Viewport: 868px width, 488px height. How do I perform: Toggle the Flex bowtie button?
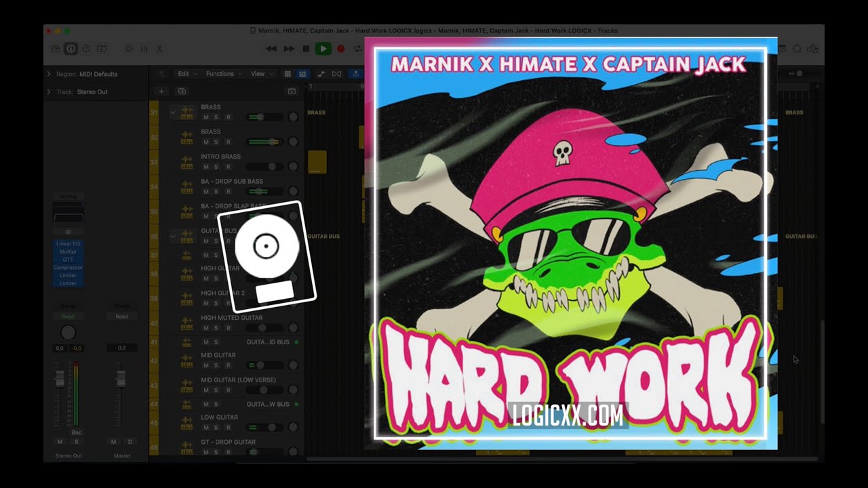click(x=336, y=74)
